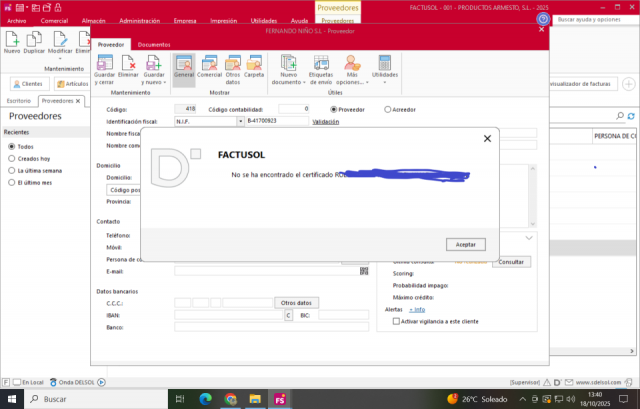Select the Todos filter radio button
640x409 pixels.
[x=11, y=146]
